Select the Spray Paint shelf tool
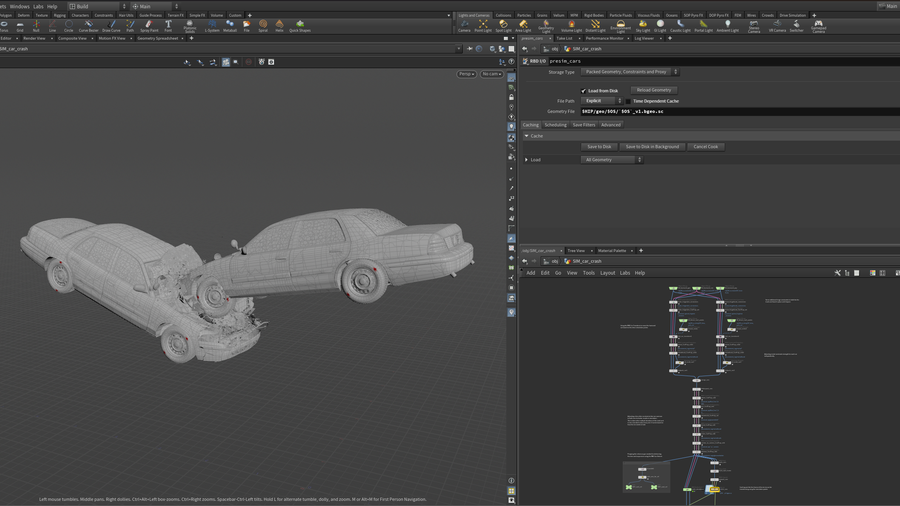The image size is (900, 506). pos(149,25)
